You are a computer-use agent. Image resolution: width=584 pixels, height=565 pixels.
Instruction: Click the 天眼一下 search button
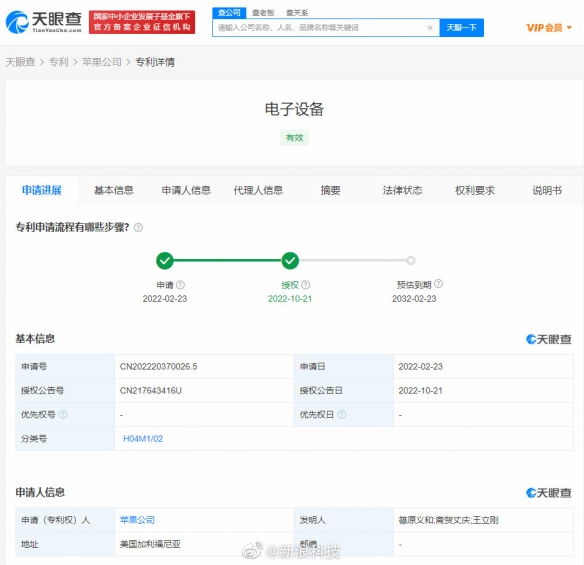point(461,28)
